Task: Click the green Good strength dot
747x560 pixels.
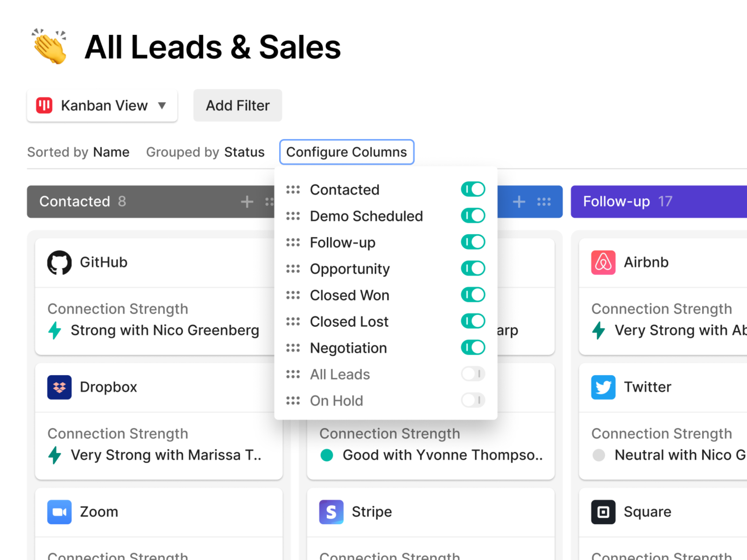Action: click(327, 455)
